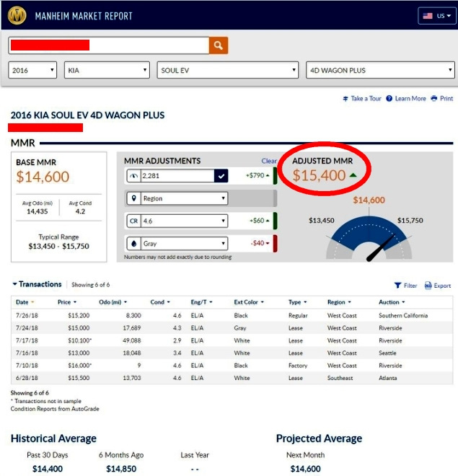
Task: Click the +$790 odometer adjustment value
Action: [255, 175]
